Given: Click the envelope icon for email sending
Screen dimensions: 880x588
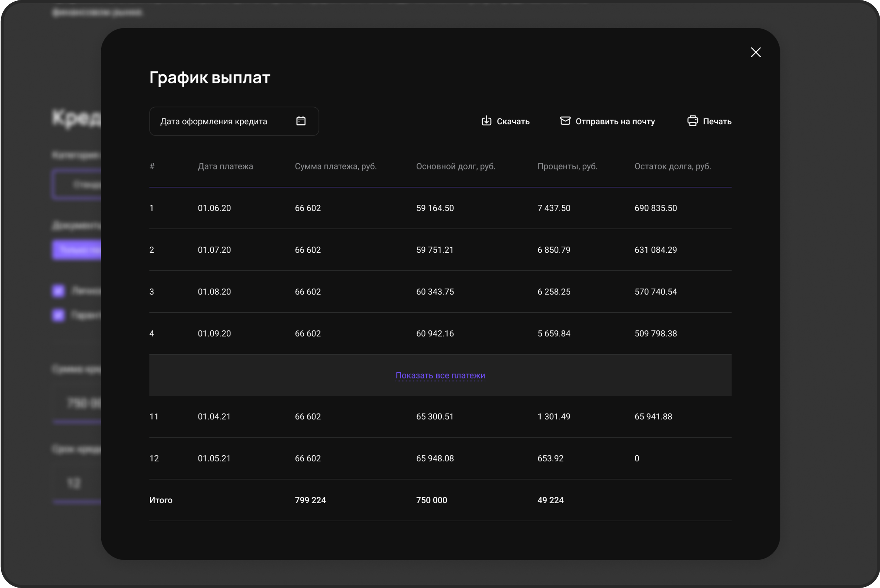Looking at the screenshot, I should click(x=565, y=121).
